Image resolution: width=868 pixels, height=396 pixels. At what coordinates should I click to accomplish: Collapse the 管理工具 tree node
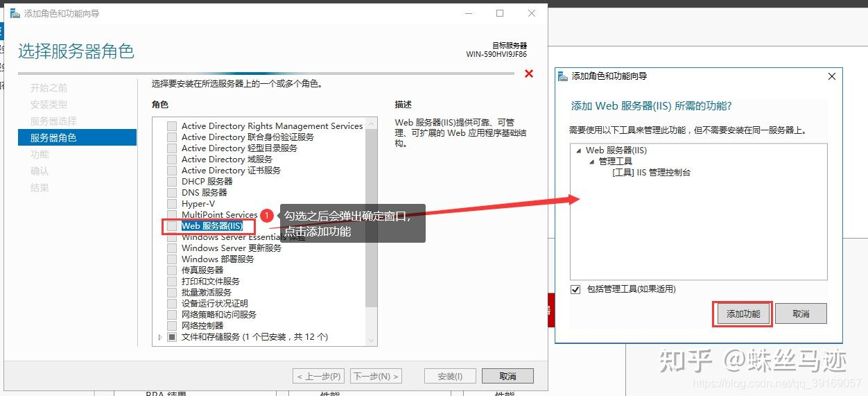click(x=591, y=162)
